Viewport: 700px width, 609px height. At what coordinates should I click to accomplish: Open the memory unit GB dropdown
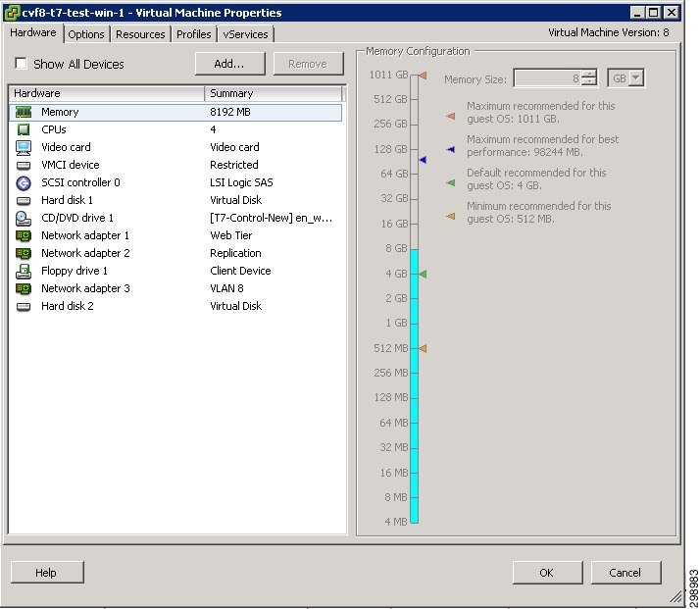coord(636,78)
